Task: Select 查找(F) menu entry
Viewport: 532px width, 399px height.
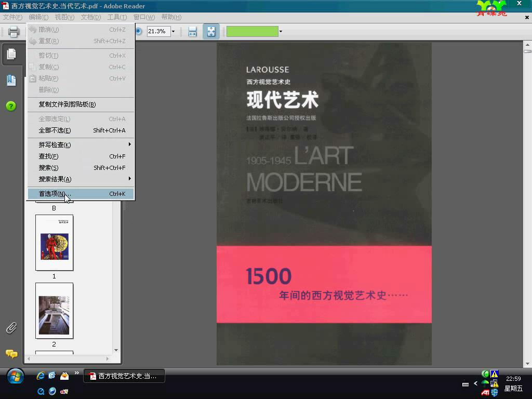Action: pos(81,156)
